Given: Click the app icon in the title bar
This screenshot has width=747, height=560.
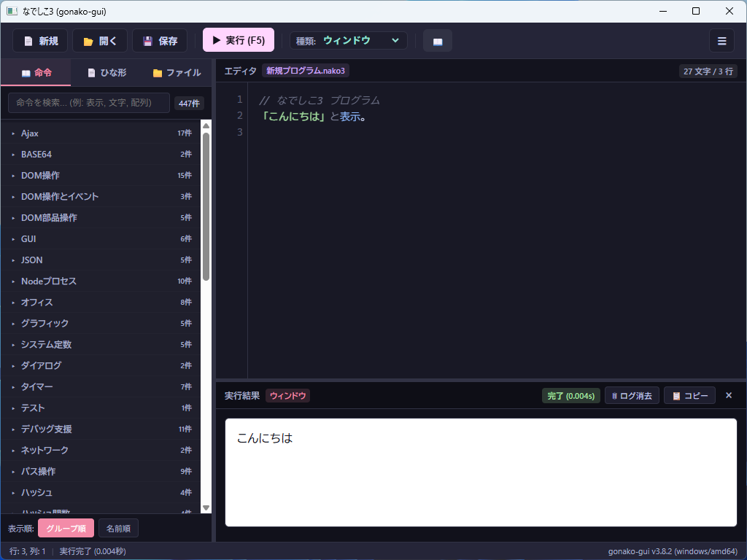Looking at the screenshot, I should 12,11.
